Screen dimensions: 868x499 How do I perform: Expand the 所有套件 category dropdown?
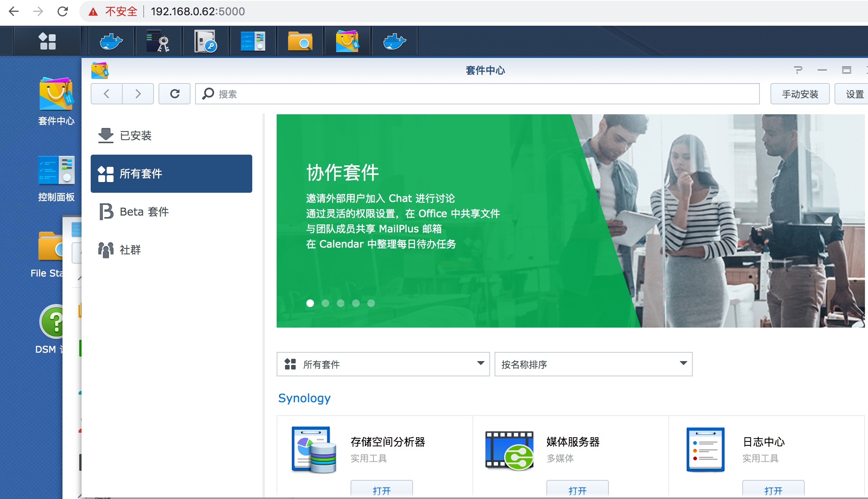coord(383,364)
